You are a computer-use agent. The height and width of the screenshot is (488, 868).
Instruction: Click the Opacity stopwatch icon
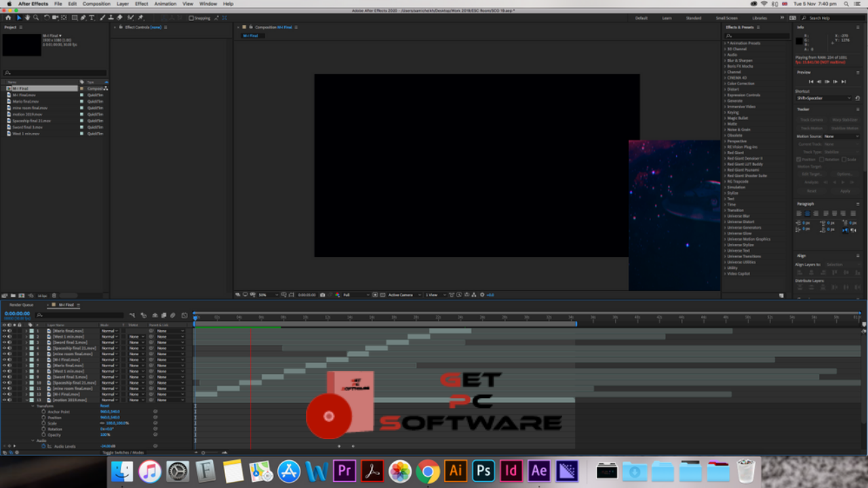(43, 434)
